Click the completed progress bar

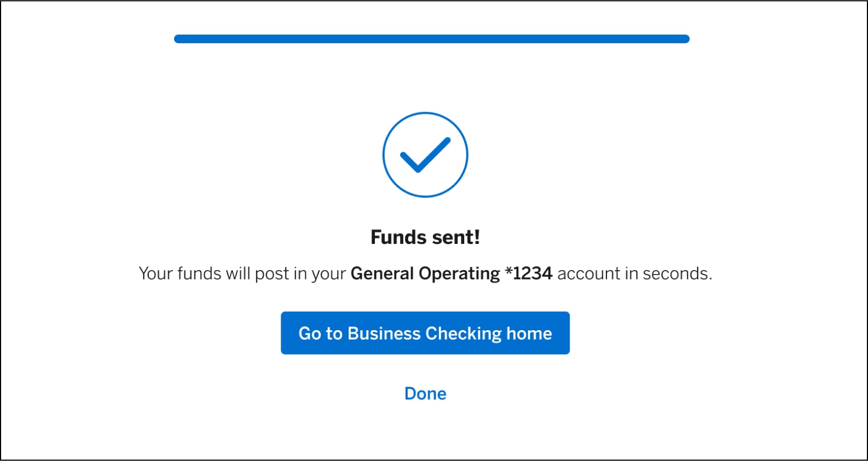(431, 38)
